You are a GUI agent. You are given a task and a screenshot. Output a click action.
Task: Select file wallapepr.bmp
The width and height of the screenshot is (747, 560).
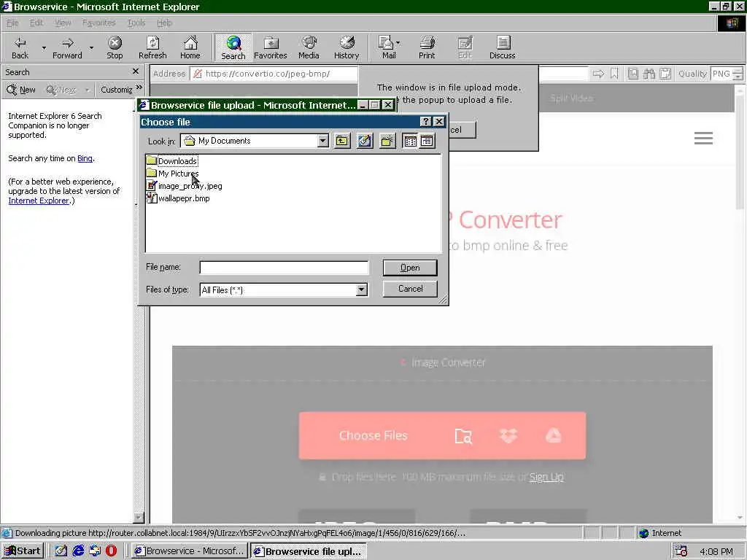178,198
